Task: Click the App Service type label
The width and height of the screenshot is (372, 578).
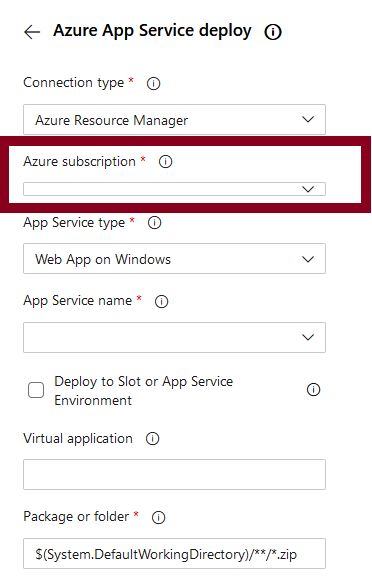Action: [74, 223]
